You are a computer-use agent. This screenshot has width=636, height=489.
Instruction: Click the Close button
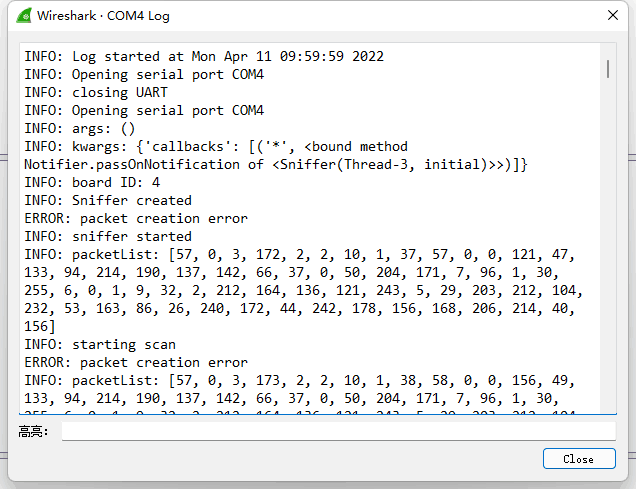pos(579,459)
